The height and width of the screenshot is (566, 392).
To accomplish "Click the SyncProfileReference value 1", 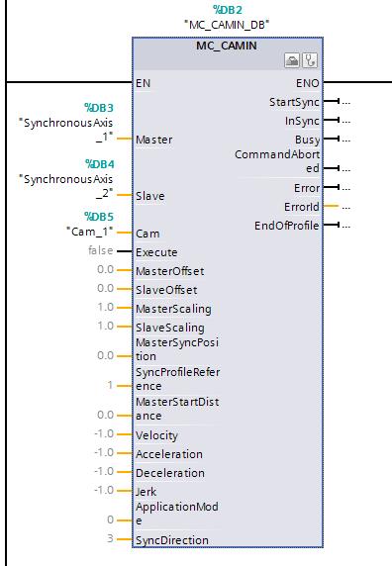I will (x=110, y=385).
